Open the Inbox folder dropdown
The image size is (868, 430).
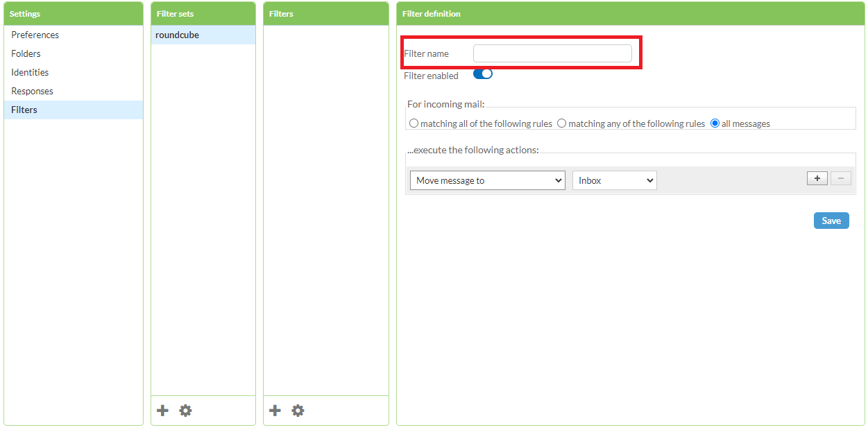615,180
